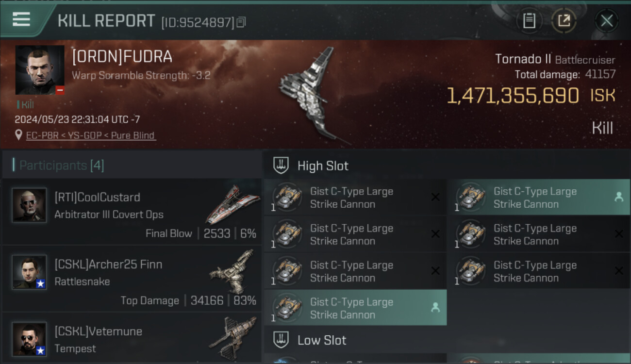Screen dimensions: 631x364
Task: Click the highlighted cannon with person icon, right column
Action: click(x=539, y=198)
